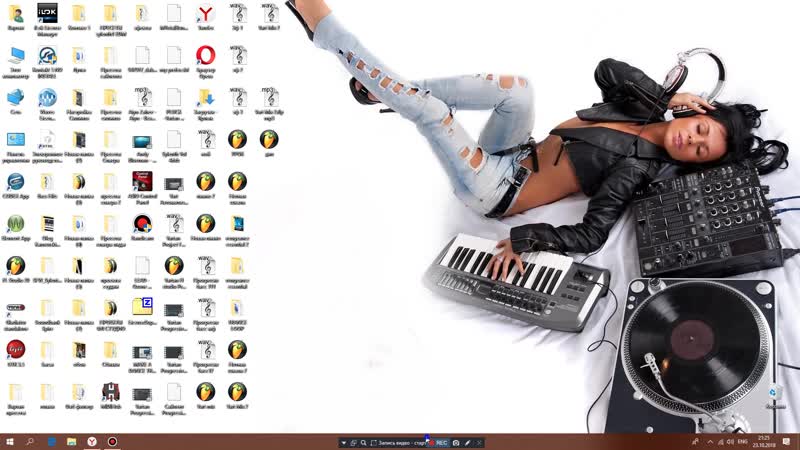The image size is (800, 450).
Task: Open the Control Panel desktop icon
Action: tap(16, 140)
